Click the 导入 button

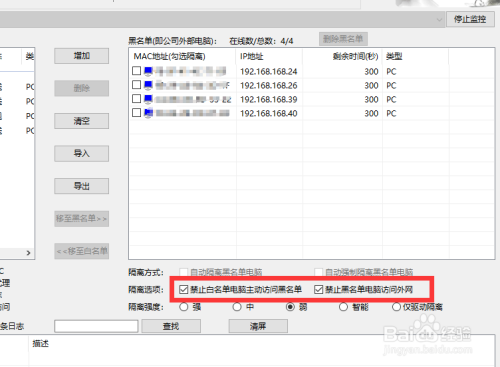coord(82,153)
